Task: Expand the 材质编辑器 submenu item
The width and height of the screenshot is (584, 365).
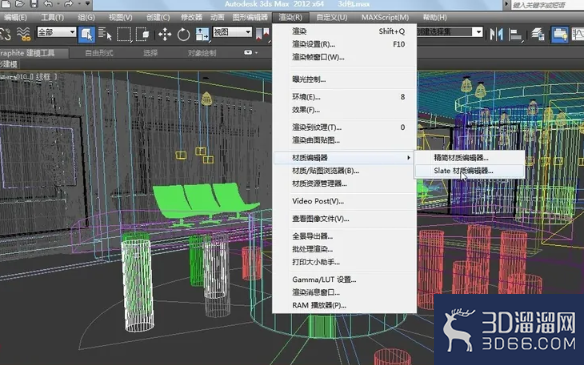Action: (344, 158)
